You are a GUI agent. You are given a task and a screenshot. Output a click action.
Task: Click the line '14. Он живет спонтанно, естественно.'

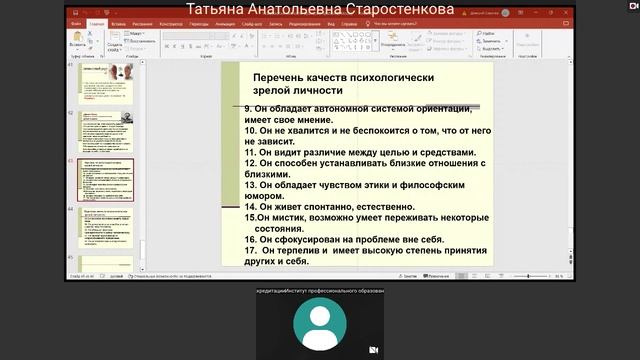[x=330, y=207]
